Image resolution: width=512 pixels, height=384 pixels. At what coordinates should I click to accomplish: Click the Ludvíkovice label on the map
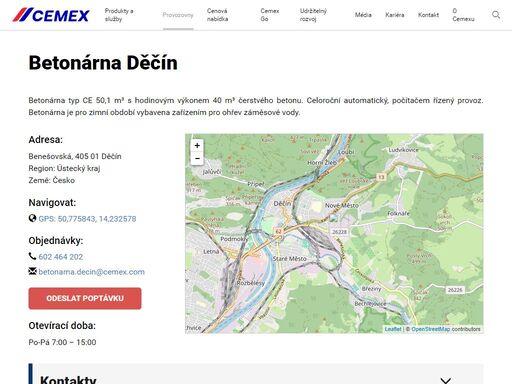click(403, 150)
